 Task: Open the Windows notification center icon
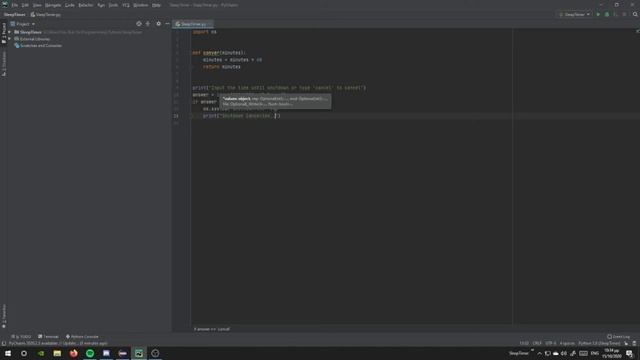(629, 353)
